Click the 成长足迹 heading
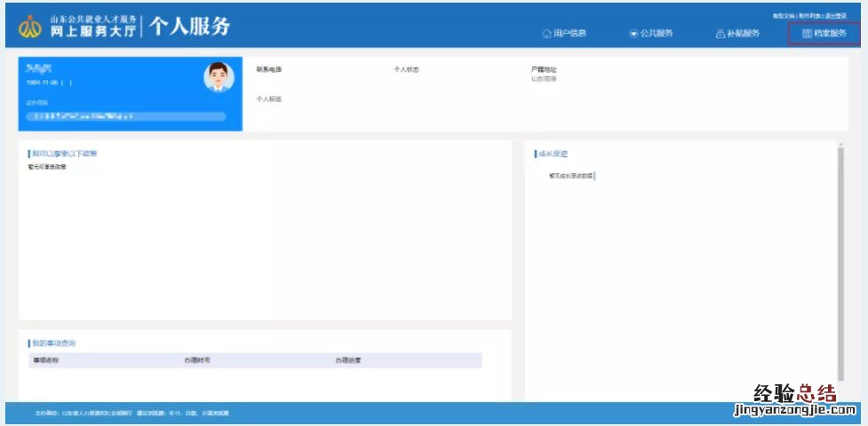This screenshot has width=868, height=426. (552, 154)
